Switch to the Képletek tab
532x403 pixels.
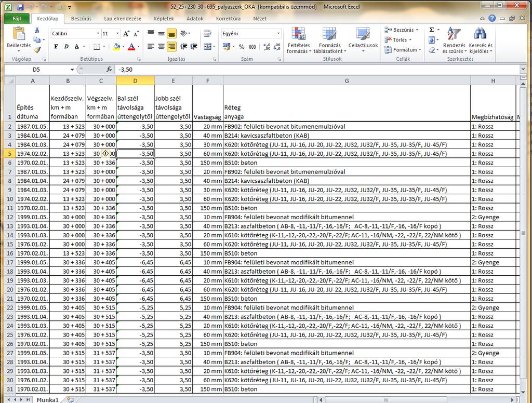click(164, 19)
